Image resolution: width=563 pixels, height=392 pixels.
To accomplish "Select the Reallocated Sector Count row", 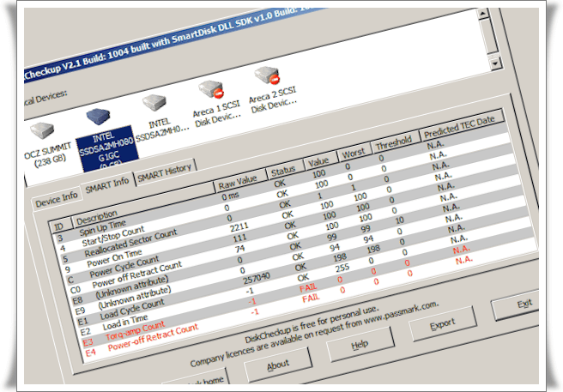I will pos(289,203).
